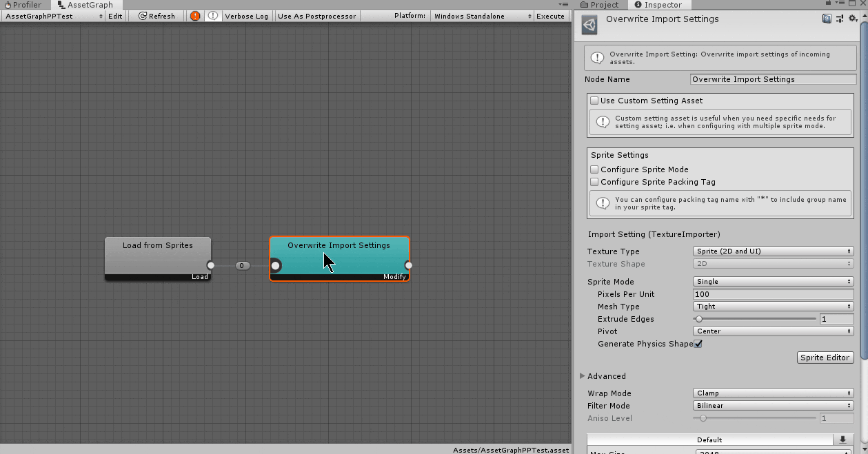Show errors with the orange error icon
Image resolution: width=868 pixels, height=454 pixels.
pos(195,16)
